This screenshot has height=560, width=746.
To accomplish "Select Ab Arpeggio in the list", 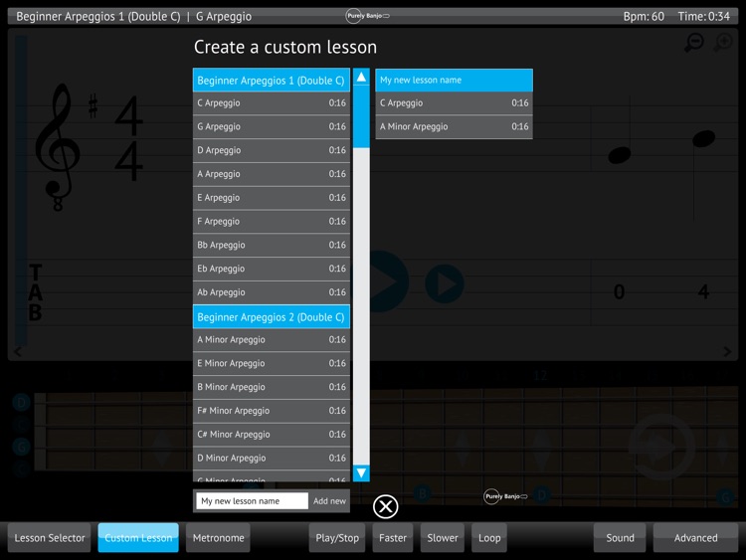I will pyautogui.click(x=272, y=292).
